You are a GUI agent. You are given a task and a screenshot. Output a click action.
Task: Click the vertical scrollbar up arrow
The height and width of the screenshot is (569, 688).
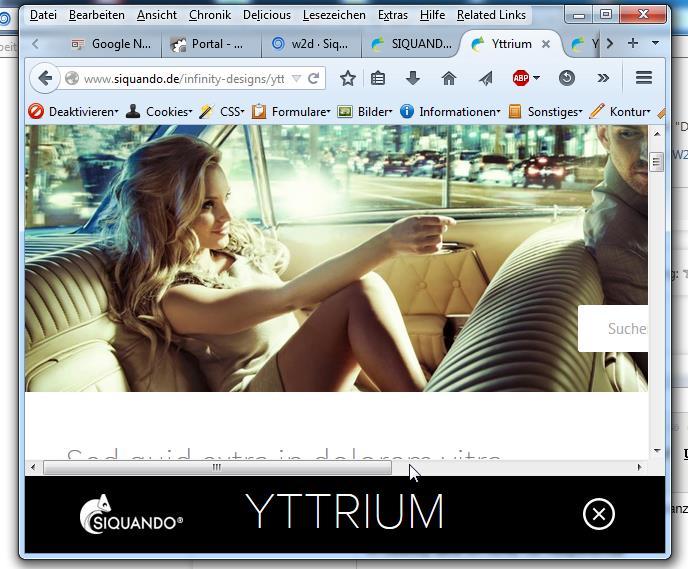coord(657,134)
